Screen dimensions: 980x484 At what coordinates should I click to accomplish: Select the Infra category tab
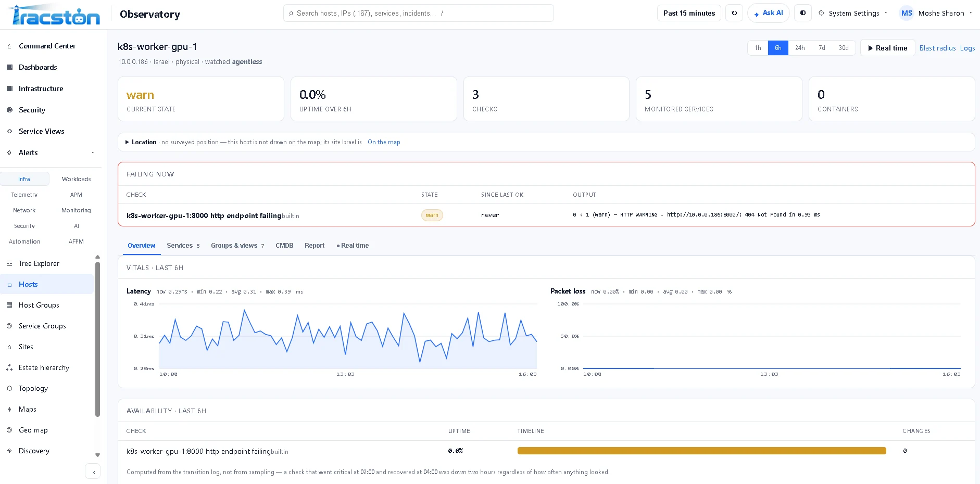(24, 179)
